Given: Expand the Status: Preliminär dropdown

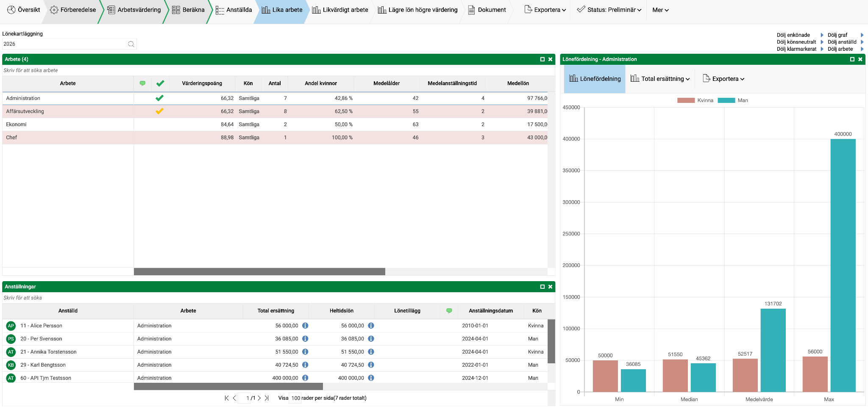Looking at the screenshot, I should click(609, 10).
